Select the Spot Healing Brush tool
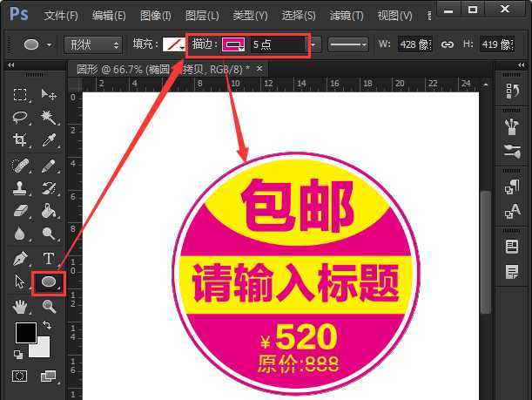Screen dimensions: 532x400 tap(20, 166)
